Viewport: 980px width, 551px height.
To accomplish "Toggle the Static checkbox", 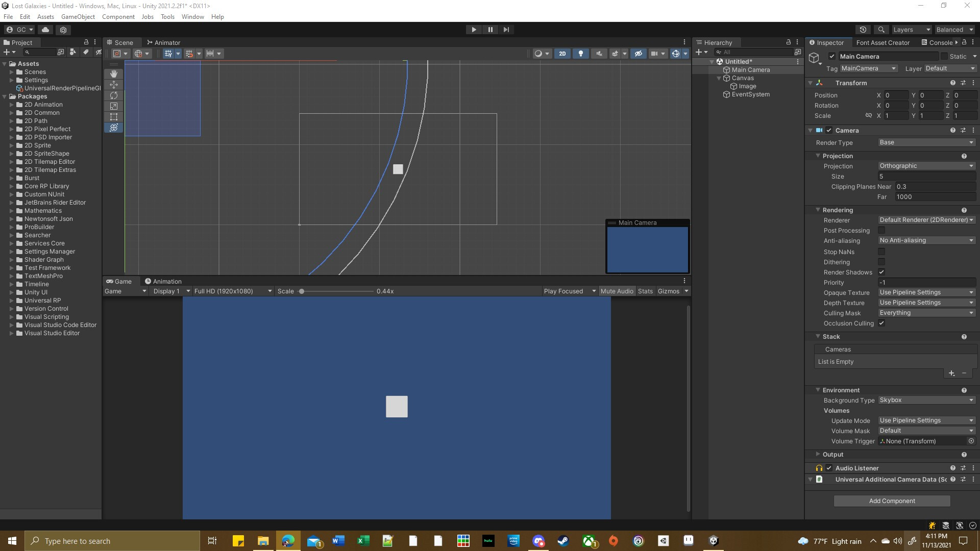I will tap(944, 57).
